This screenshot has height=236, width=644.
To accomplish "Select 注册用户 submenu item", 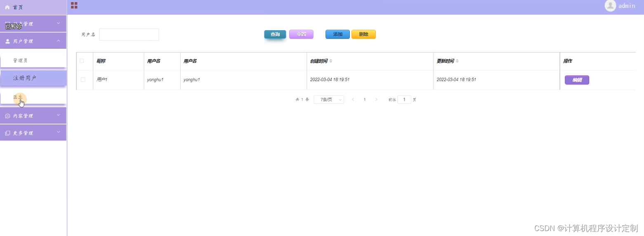I will tap(33, 78).
